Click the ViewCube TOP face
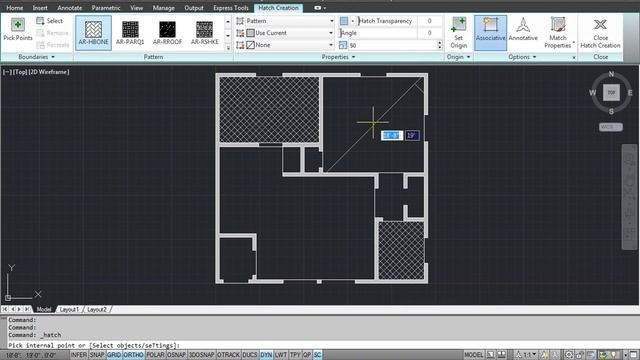The image size is (640, 360). coord(611,93)
